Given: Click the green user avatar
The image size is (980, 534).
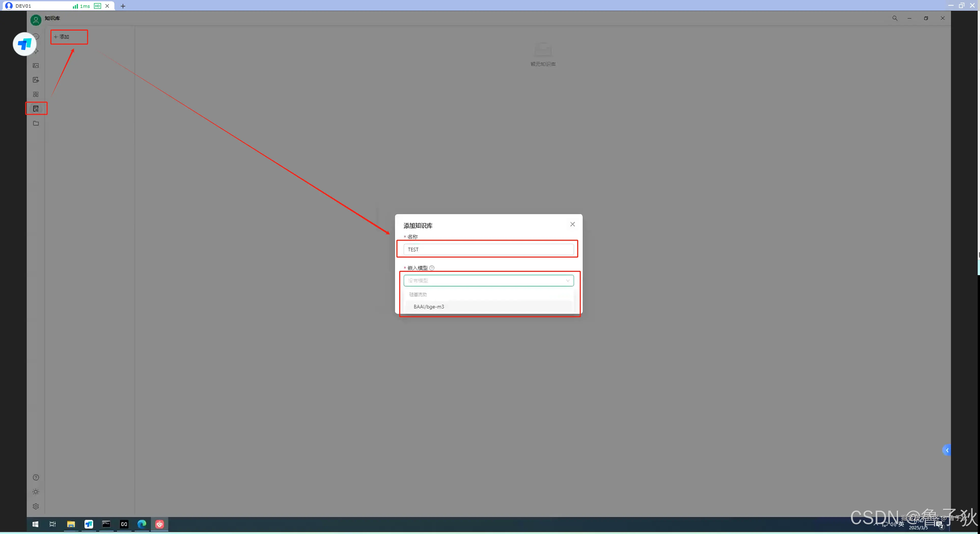Looking at the screenshot, I should coord(36,20).
